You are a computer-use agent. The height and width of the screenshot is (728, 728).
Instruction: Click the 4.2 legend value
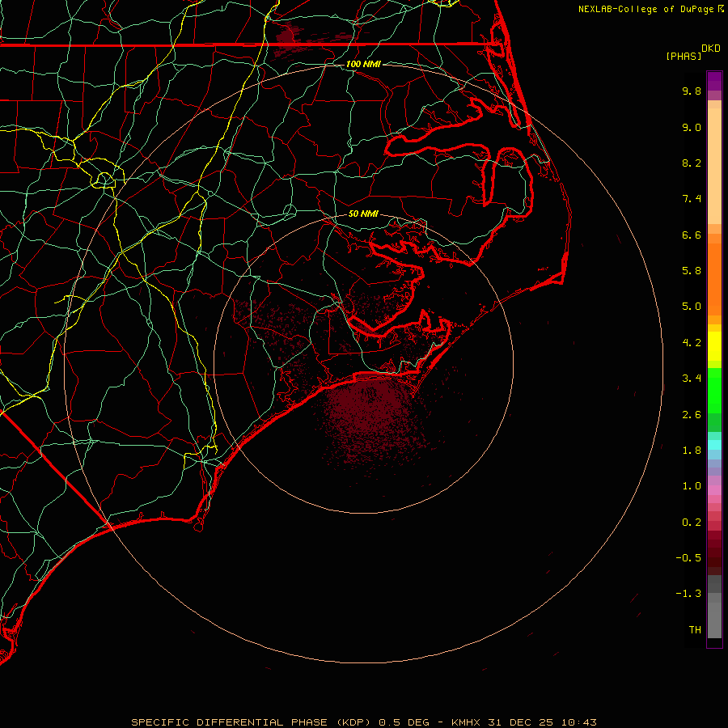pos(692,343)
